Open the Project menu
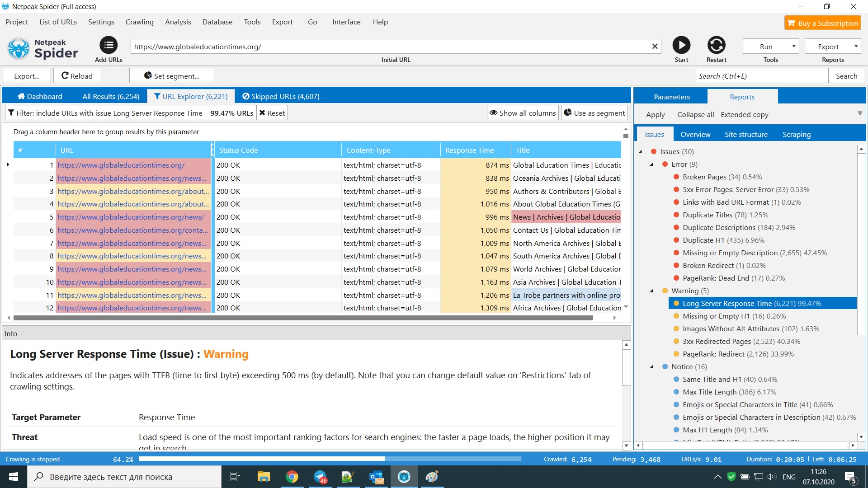The image size is (868, 488). point(17,22)
